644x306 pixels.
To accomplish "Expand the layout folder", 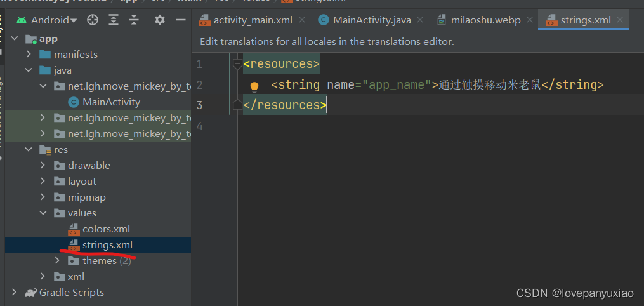I will 43,181.
